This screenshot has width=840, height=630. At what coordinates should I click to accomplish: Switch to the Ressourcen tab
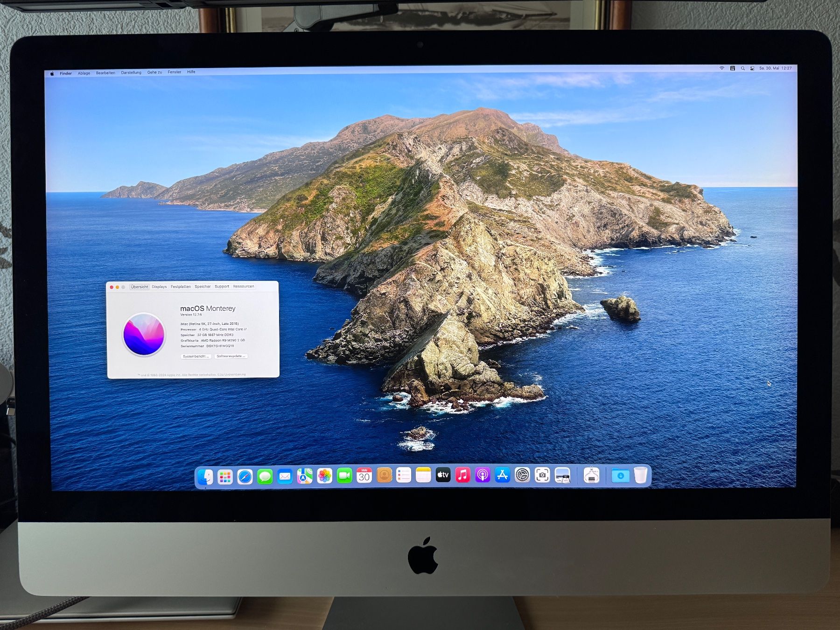(x=244, y=286)
